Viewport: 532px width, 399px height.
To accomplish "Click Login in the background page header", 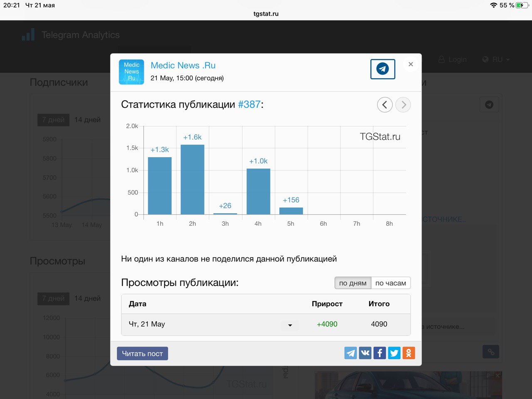I will 453,59.
